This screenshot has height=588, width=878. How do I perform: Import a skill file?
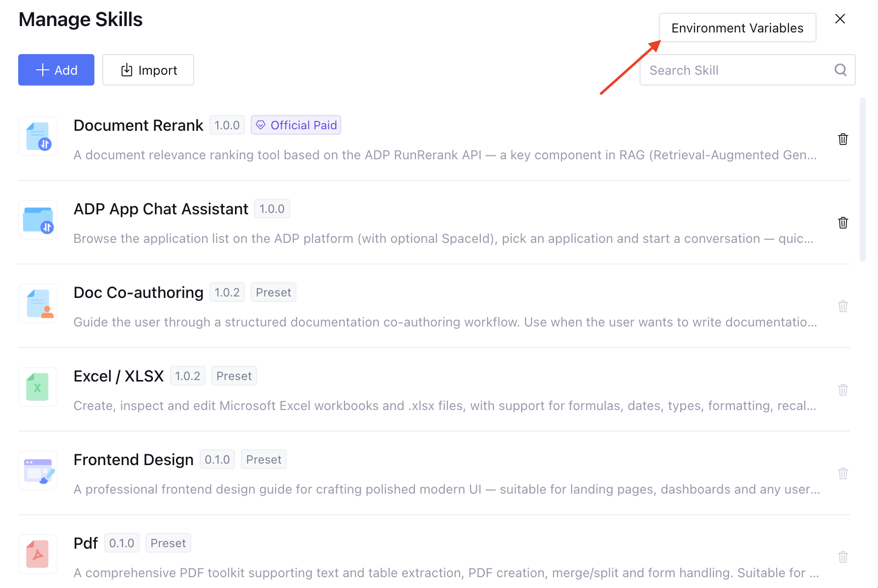[x=148, y=70]
